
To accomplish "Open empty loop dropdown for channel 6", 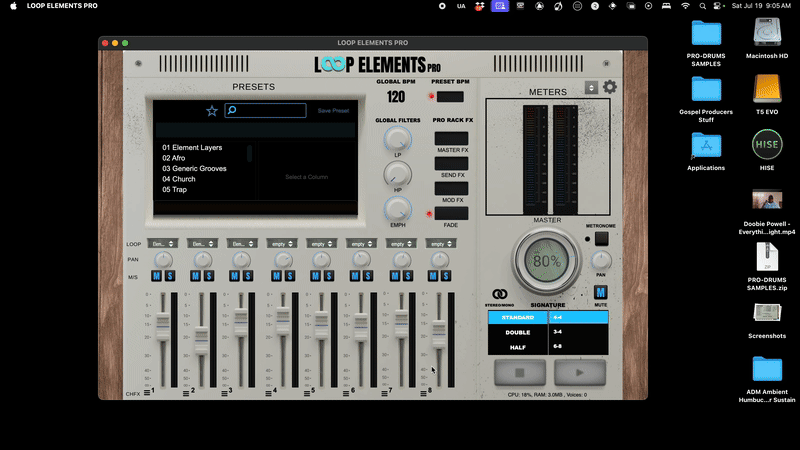I will point(361,244).
